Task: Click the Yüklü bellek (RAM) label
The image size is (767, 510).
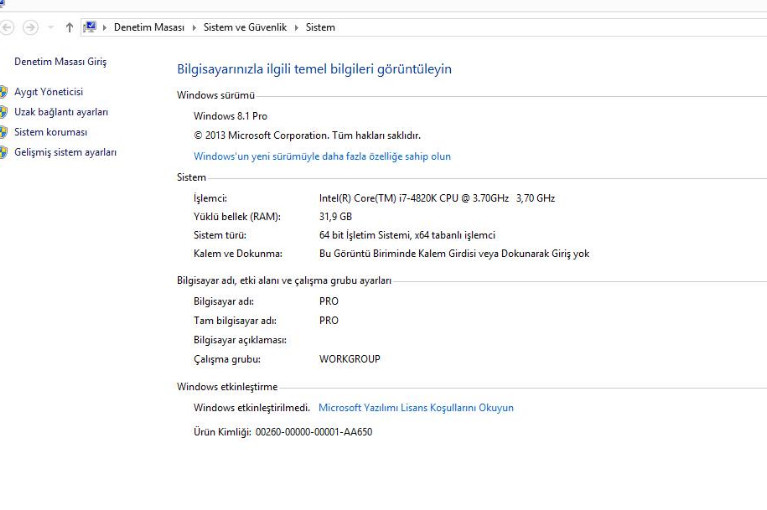Action: (x=237, y=216)
